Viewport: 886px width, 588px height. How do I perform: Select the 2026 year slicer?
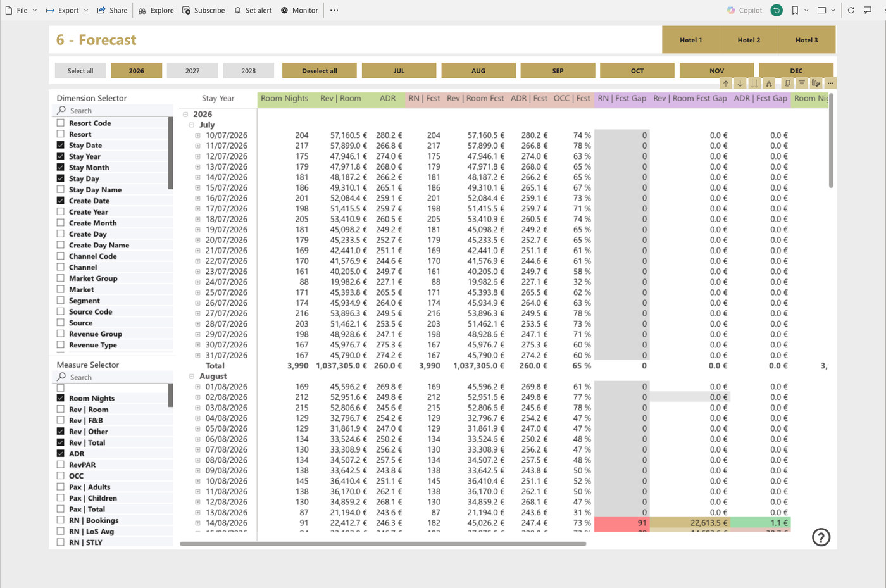point(136,70)
